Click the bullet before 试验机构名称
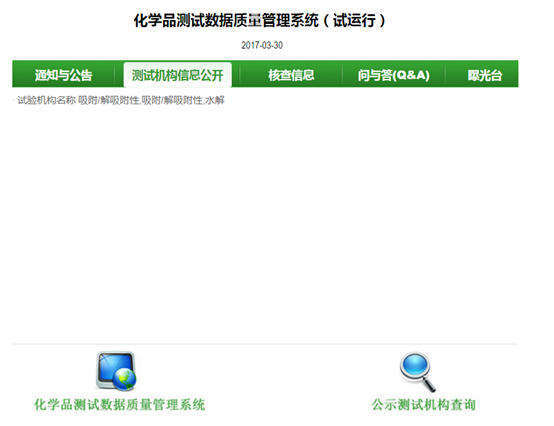 [14, 101]
